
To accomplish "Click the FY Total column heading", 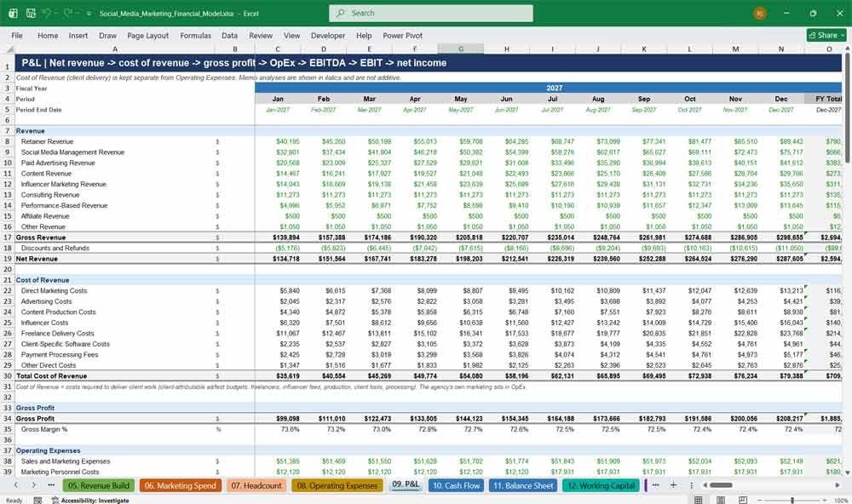I will (x=827, y=99).
